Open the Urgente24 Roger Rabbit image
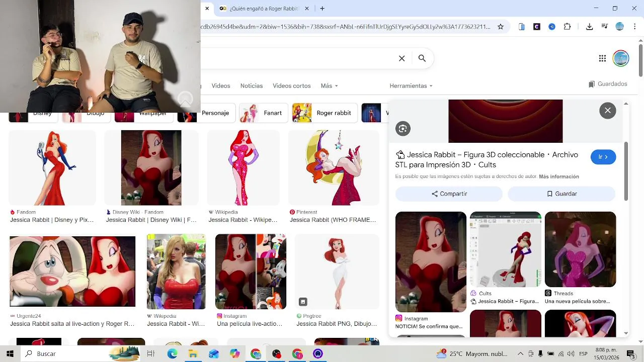Image resolution: width=644 pixels, height=362 pixels. [72, 271]
